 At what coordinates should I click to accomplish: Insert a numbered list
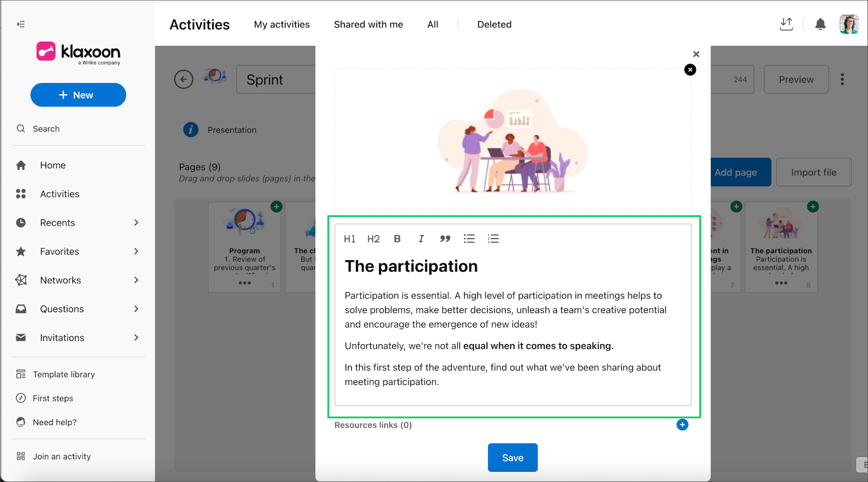coord(493,239)
